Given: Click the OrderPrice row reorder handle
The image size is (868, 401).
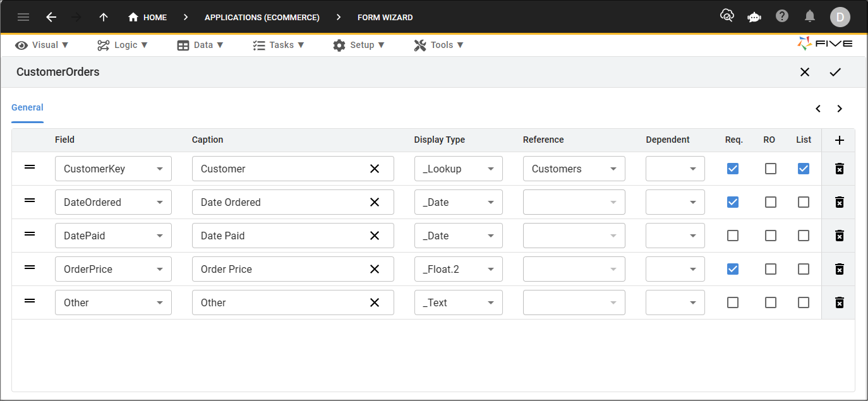Looking at the screenshot, I should 30,267.
